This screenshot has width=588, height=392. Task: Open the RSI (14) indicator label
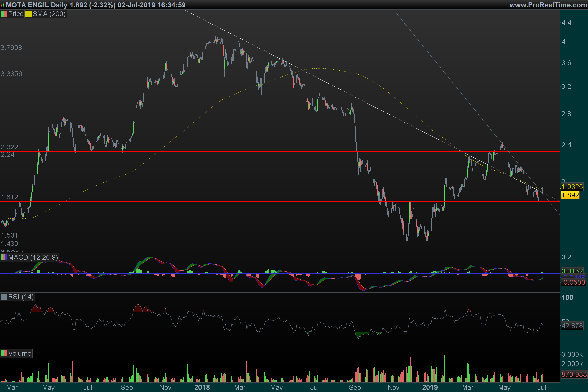[21, 297]
